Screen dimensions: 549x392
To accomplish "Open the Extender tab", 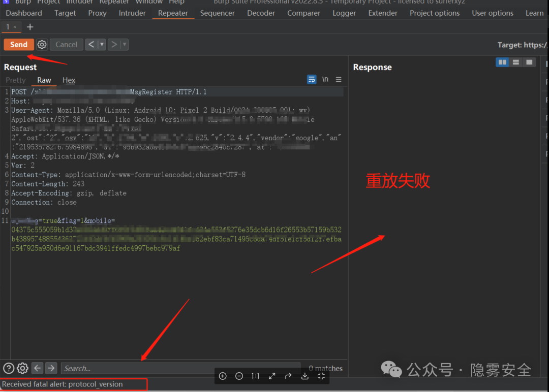I will tap(383, 13).
